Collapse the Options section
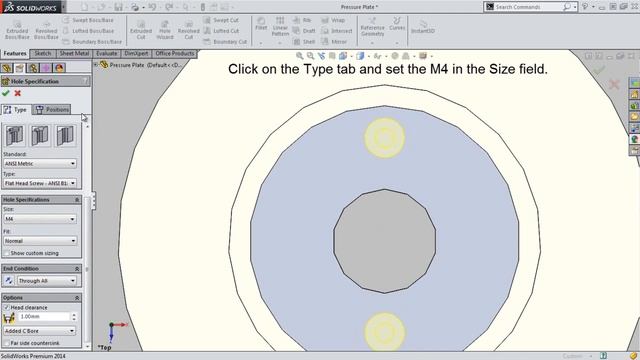This screenshot has height=360, width=640. pos(77,298)
